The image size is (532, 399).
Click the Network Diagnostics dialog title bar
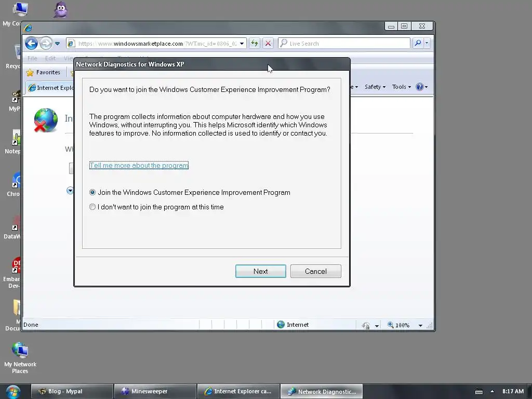(x=212, y=64)
